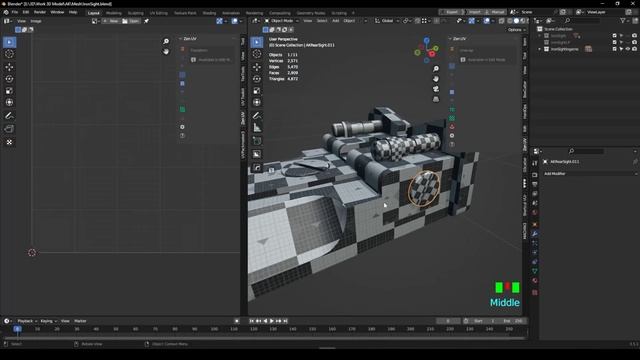Click the pan hand icon in 3D viewport
Image resolution: width=640 pixels, height=360 pixels.
coord(436,79)
